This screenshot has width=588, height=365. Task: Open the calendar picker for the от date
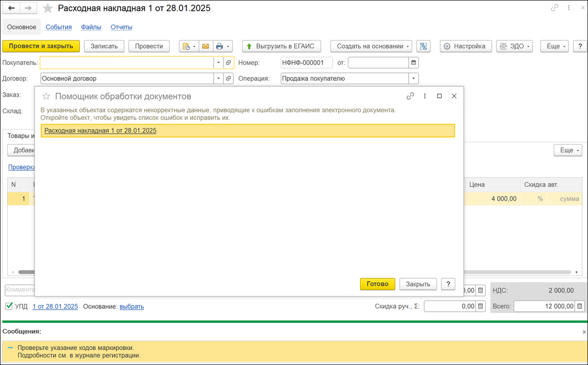click(414, 63)
